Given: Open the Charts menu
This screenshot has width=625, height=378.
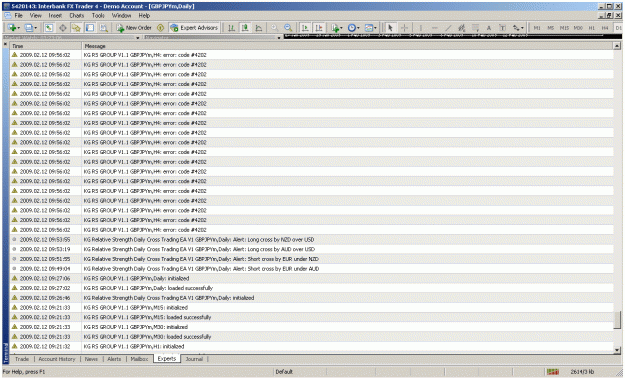Looking at the screenshot, I should click(77, 16).
